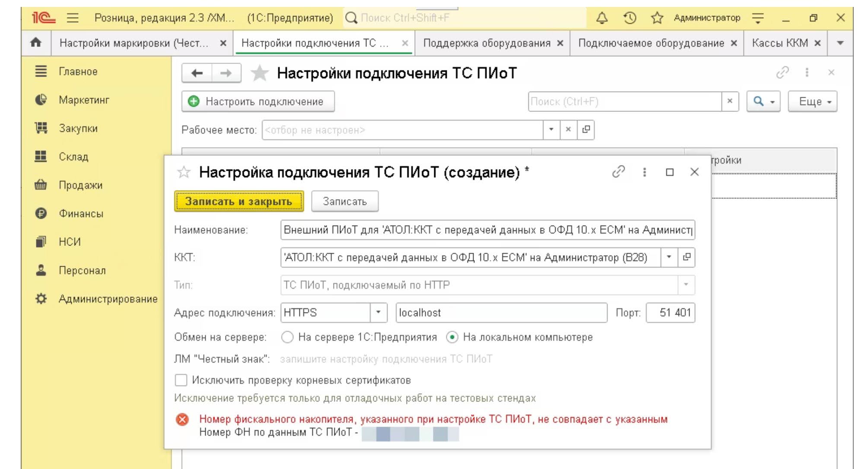Add the ТС ПИоТ list page to favorites
This screenshot has height=469, width=868.
(259, 73)
